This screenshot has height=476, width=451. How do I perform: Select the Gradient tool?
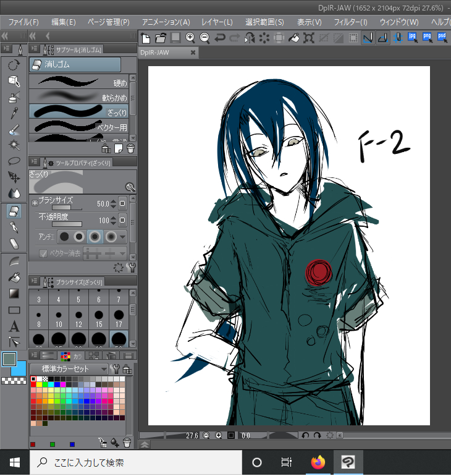point(14,294)
